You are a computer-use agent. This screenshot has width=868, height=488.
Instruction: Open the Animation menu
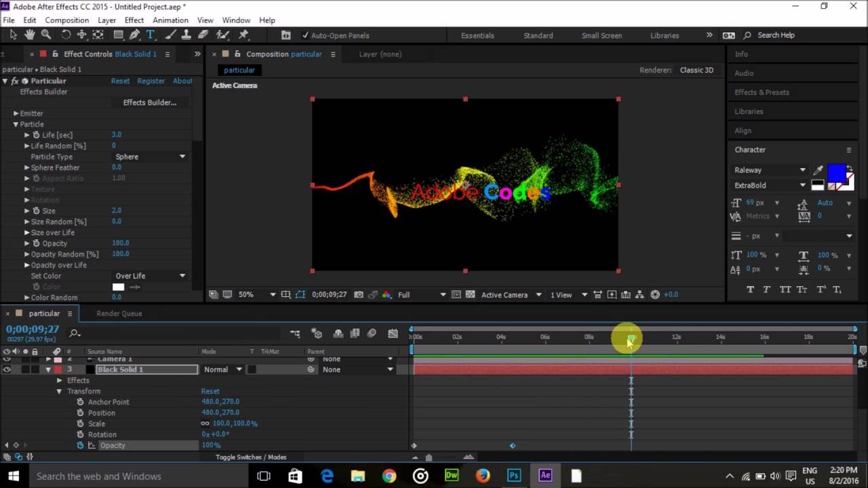click(x=170, y=20)
